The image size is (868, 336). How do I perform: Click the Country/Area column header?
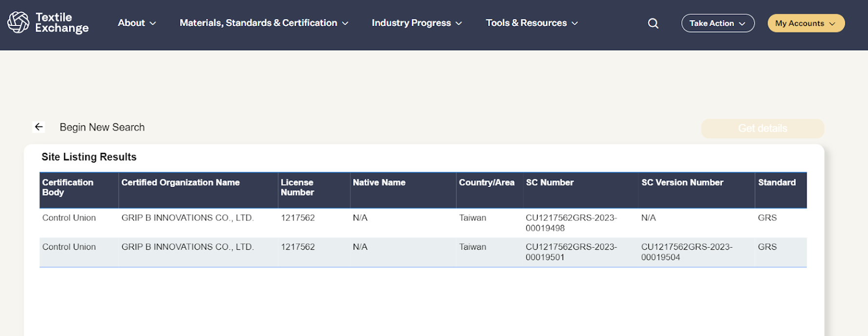[x=486, y=183]
